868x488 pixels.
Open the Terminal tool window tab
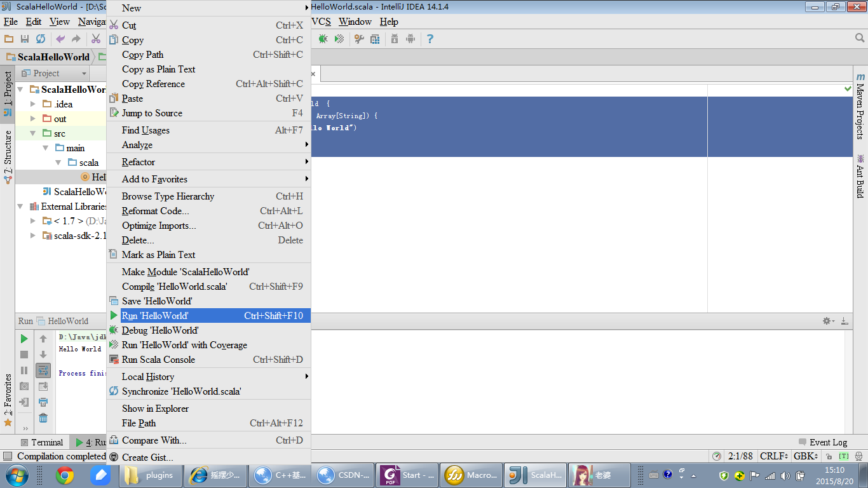[42, 442]
